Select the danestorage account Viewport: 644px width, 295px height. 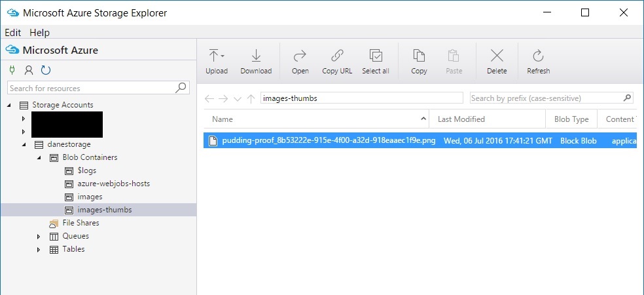[x=69, y=144]
